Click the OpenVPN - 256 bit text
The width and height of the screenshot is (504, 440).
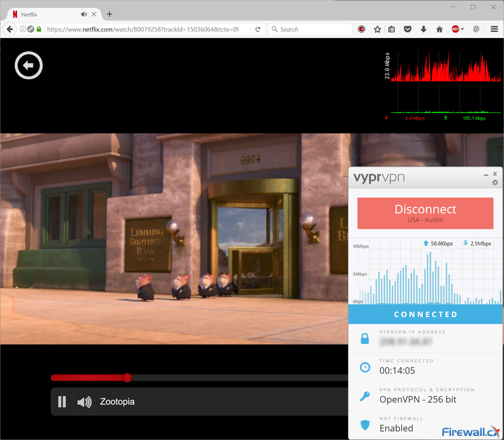[418, 400]
